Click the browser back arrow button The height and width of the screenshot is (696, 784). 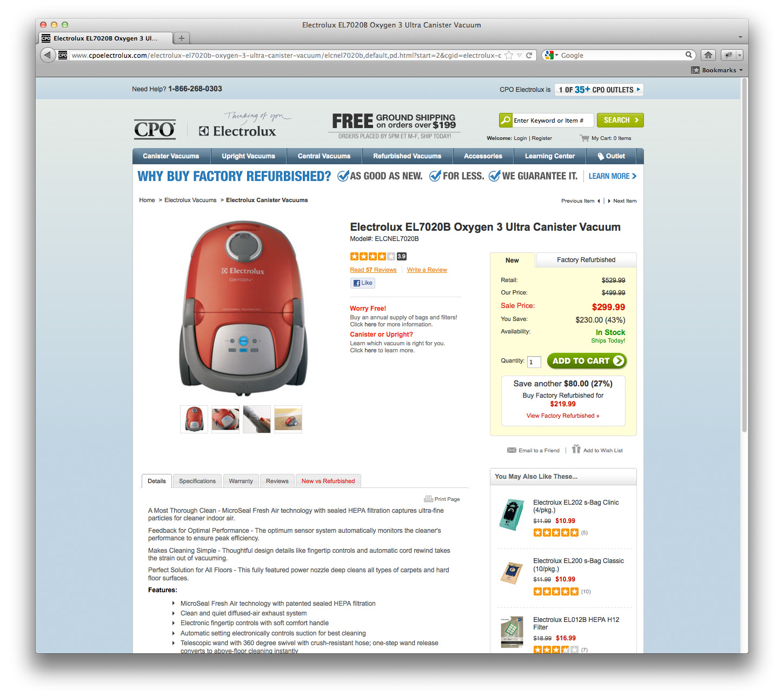[48, 55]
